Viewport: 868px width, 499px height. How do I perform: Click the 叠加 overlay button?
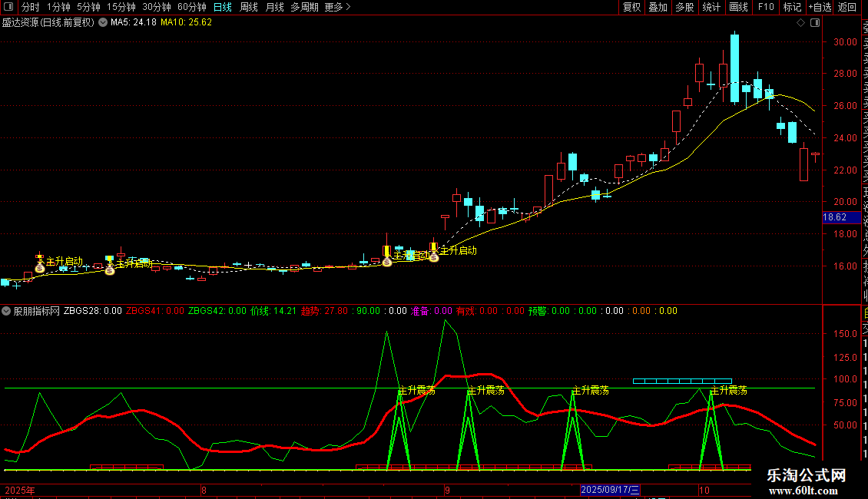[658, 7]
